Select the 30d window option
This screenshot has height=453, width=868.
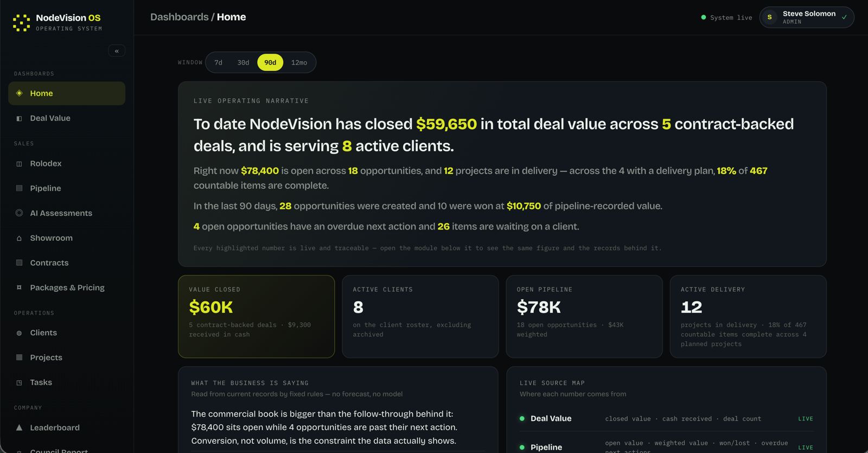(243, 62)
